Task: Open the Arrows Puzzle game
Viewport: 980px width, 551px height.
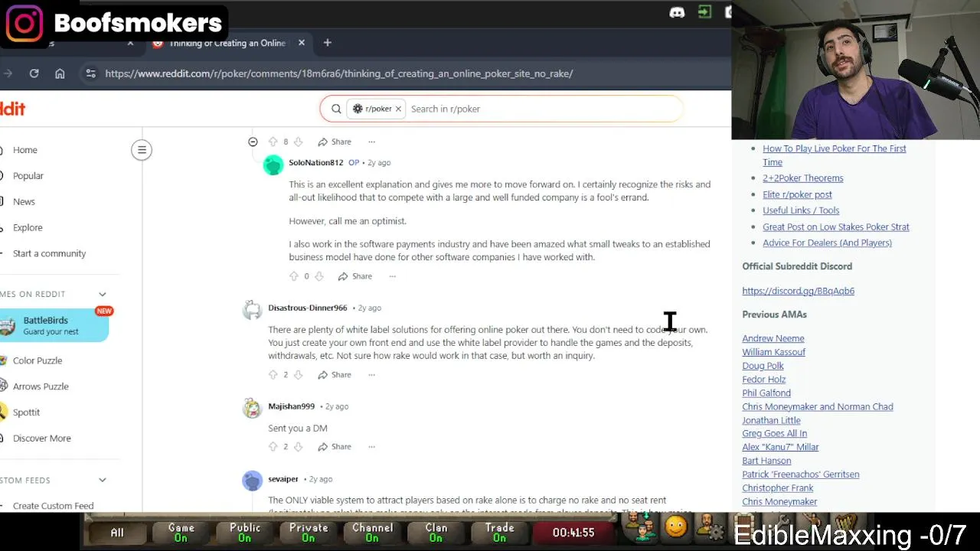Action: tap(41, 386)
